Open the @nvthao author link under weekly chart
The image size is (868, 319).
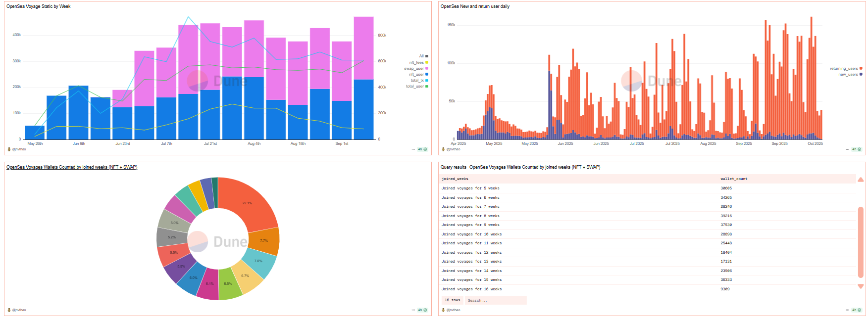click(19, 149)
